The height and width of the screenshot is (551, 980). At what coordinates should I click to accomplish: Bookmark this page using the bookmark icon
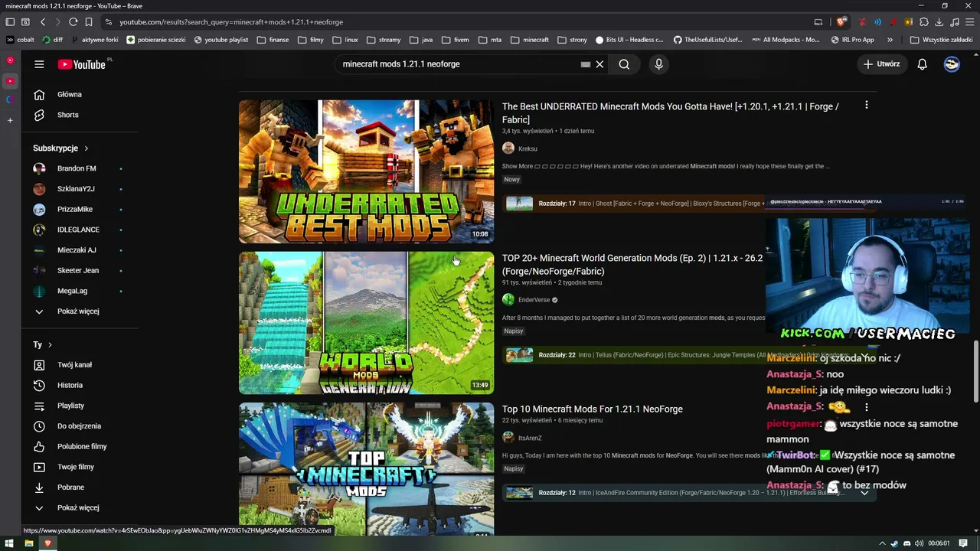pyautogui.click(x=89, y=22)
